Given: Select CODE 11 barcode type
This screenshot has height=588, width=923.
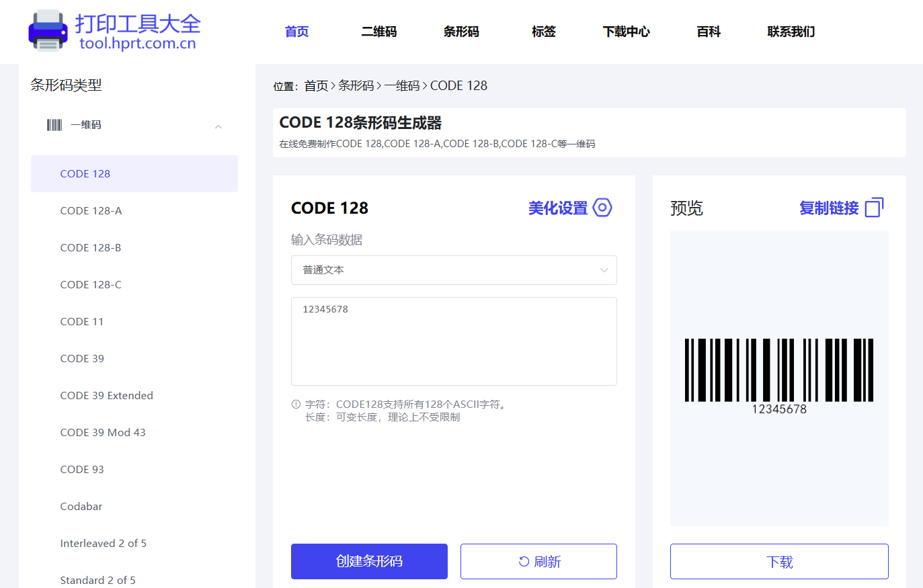Looking at the screenshot, I should tap(134, 321).
